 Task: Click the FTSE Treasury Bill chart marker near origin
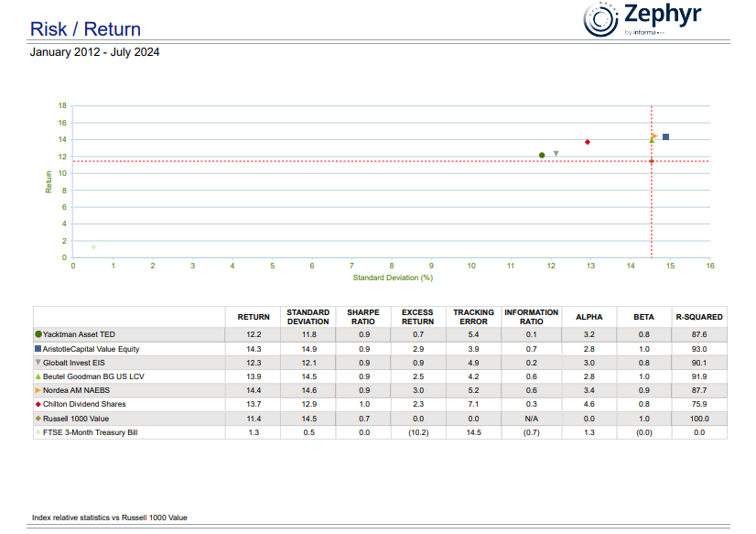point(93,246)
